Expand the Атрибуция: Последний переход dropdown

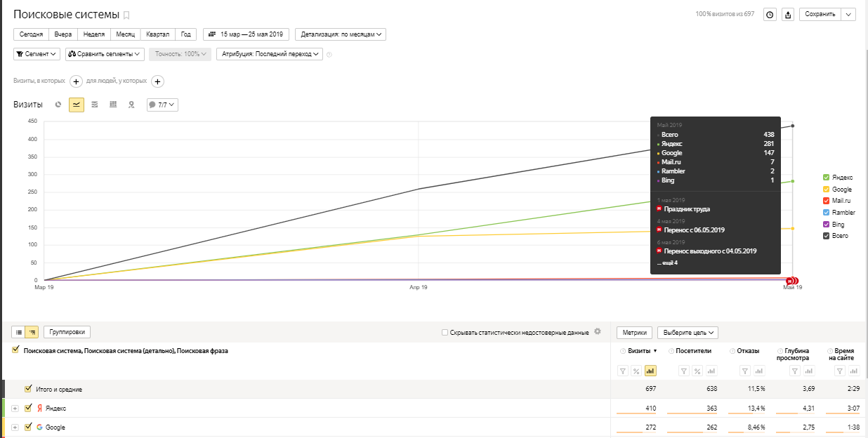click(270, 53)
